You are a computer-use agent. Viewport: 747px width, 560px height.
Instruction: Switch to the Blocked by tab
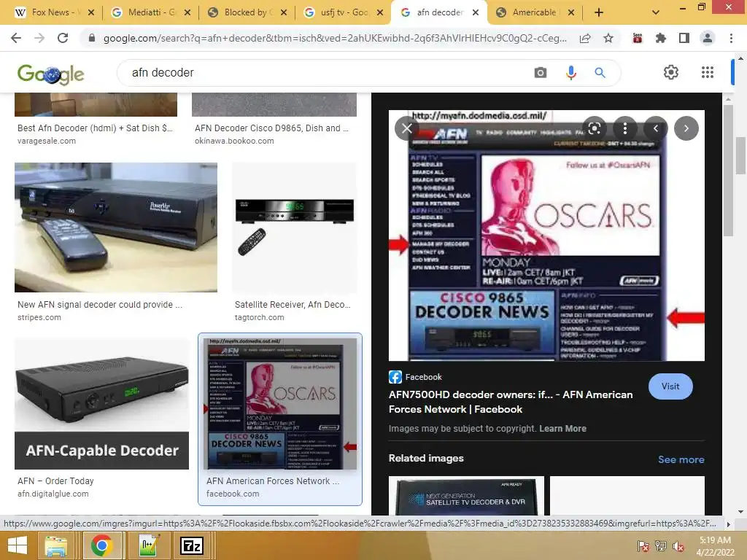point(241,12)
